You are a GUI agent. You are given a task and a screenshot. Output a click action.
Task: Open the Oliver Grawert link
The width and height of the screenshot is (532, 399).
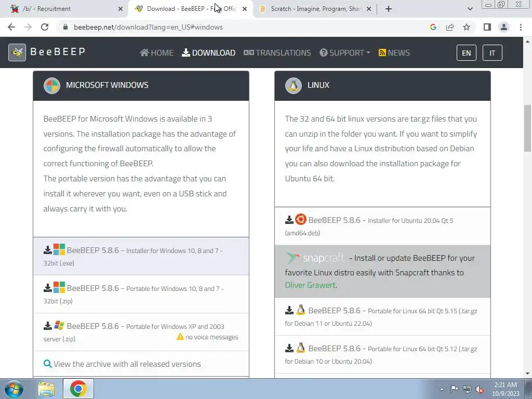coord(310,285)
